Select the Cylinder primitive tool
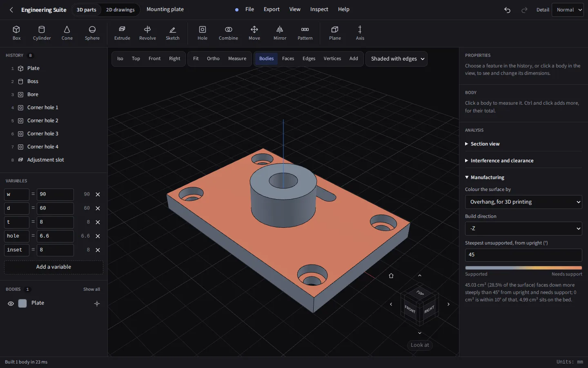 point(42,33)
